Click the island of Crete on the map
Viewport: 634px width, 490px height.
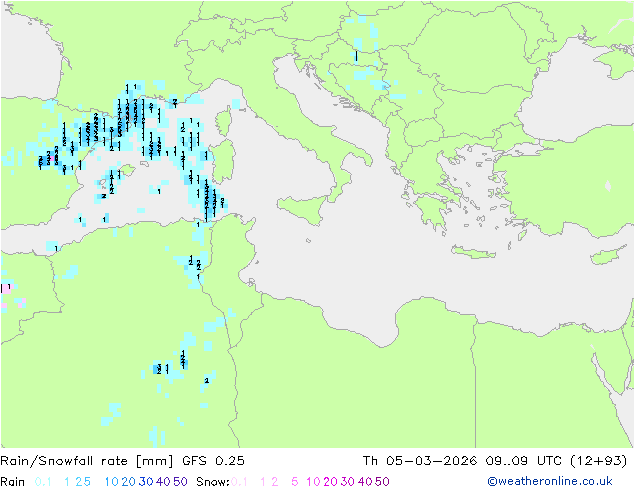473,252
